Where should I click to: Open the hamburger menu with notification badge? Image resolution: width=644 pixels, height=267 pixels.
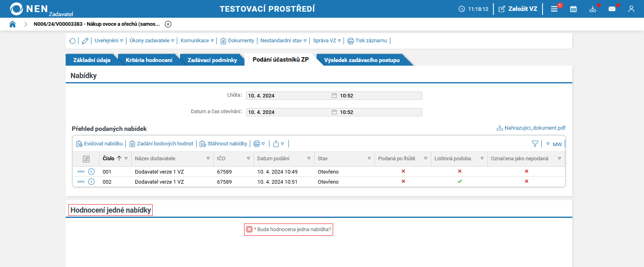click(555, 9)
